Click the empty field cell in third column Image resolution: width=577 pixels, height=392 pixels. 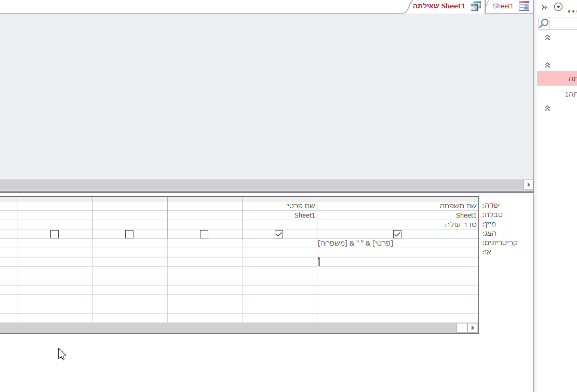tap(205, 206)
